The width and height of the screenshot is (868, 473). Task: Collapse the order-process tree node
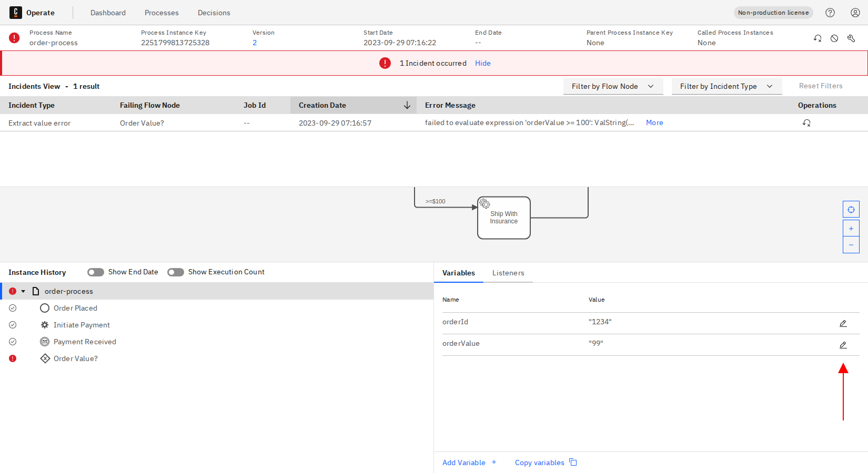23,291
